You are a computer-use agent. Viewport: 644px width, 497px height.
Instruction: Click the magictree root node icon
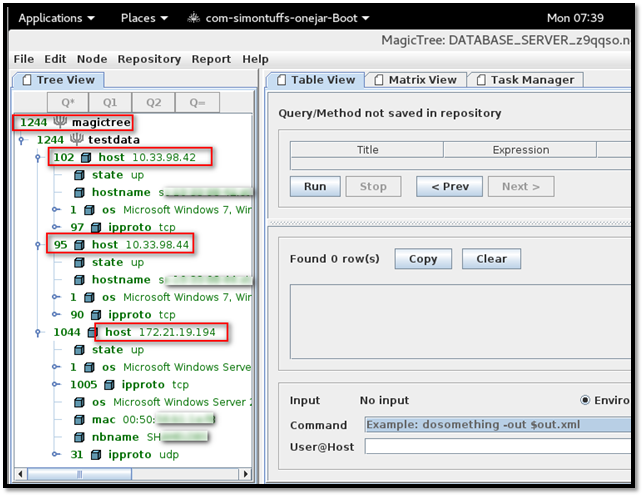[60, 122]
